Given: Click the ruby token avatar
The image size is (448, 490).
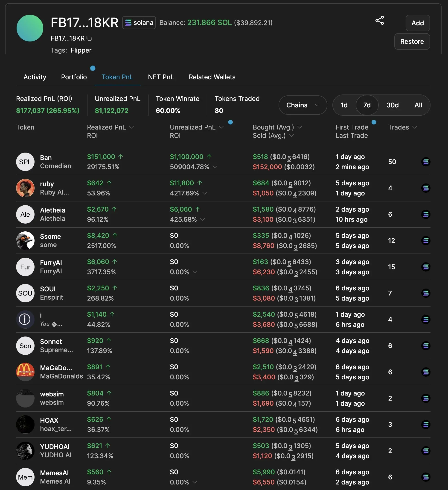Looking at the screenshot, I should [x=25, y=188].
